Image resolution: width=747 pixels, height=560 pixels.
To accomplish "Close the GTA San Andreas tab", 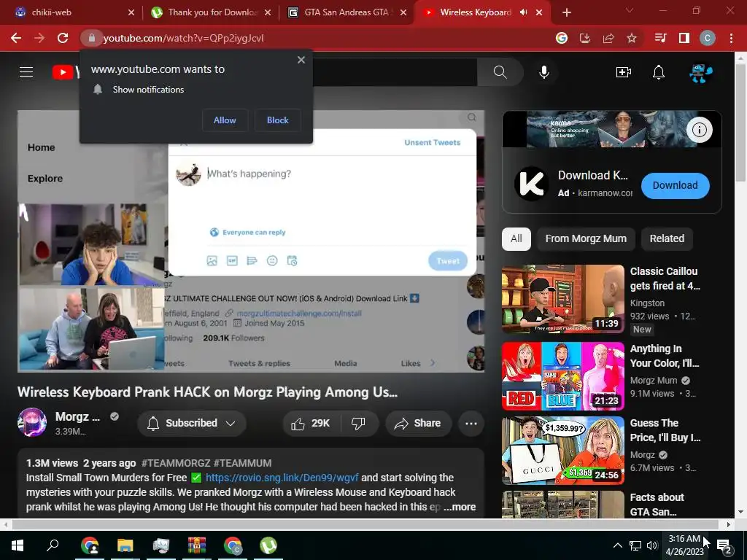I will point(403,12).
